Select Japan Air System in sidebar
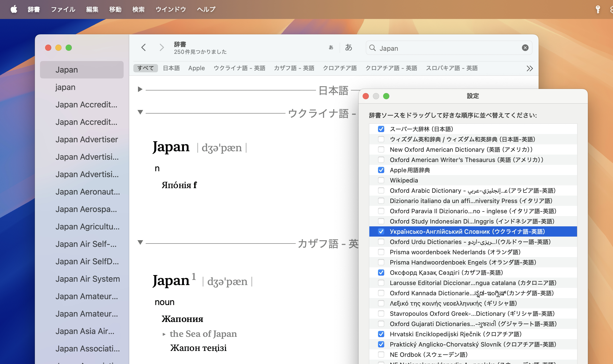 (82, 279)
